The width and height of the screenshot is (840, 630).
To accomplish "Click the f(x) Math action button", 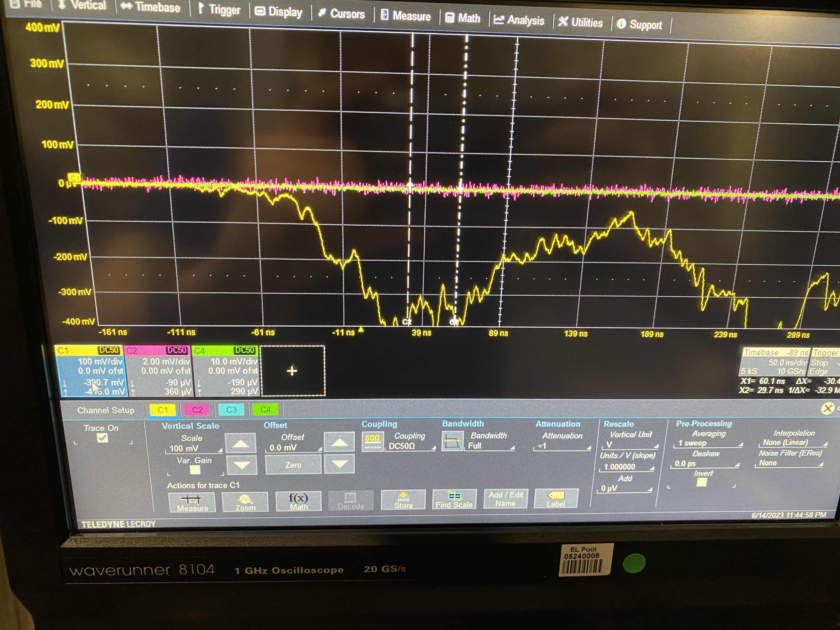I will tap(299, 501).
